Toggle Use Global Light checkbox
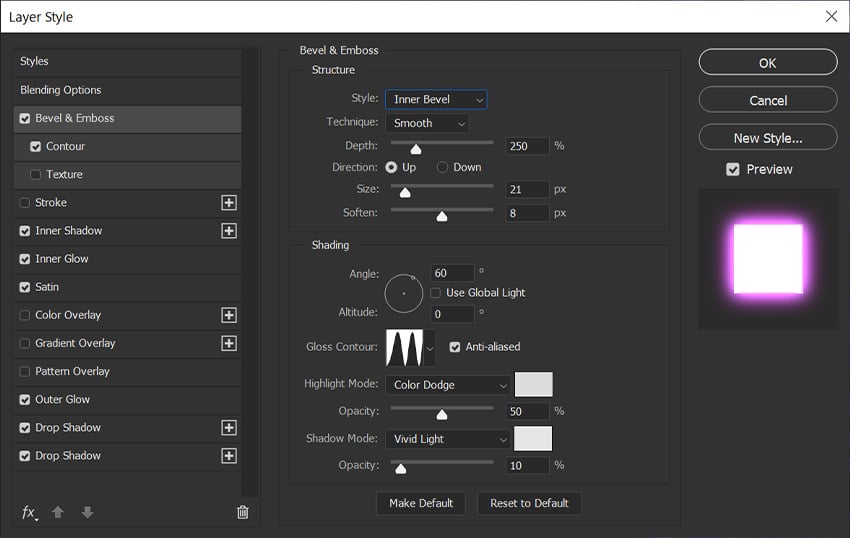The width and height of the screenshot is (850, 538). click(x=436, y=293)
